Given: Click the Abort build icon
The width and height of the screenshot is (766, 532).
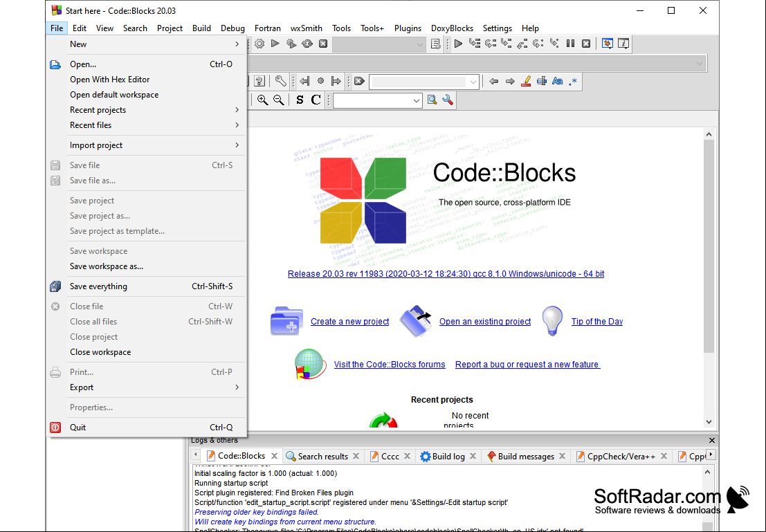Looking at the screenshot, I should (323, 44).
